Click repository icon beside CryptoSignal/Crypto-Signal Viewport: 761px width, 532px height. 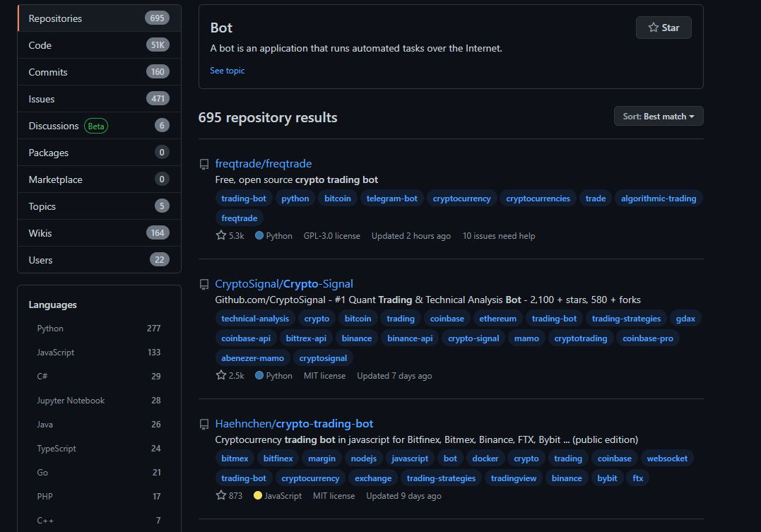(204, 285)
